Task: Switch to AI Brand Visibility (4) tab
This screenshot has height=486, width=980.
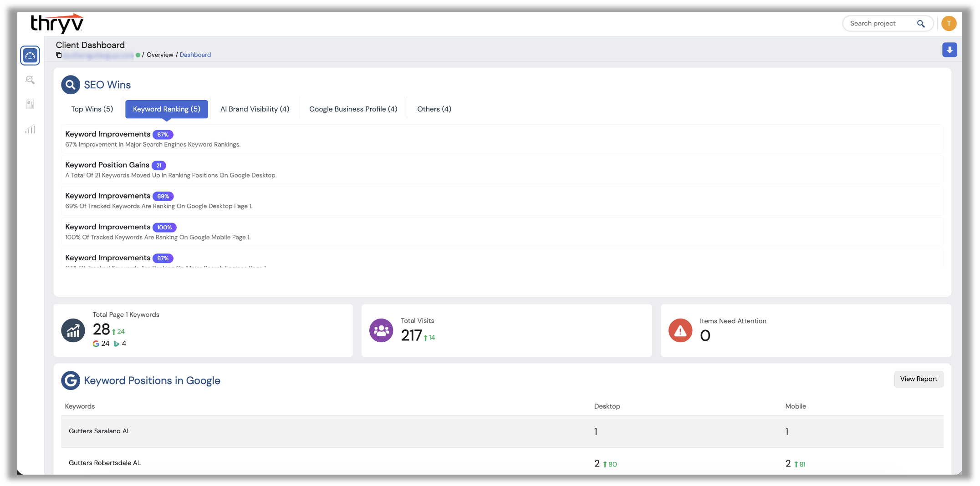Action: click(255, 109)
